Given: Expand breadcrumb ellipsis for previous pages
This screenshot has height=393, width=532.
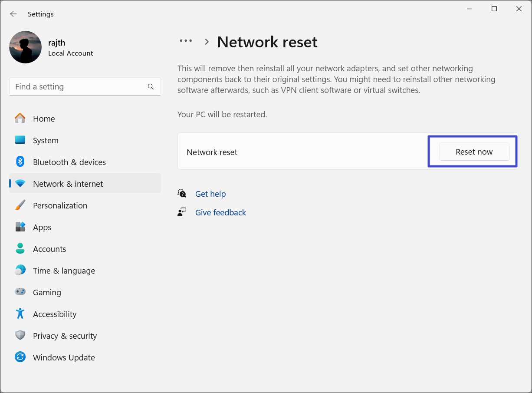Looking at the screenshot, I should [x=186, y=41].
